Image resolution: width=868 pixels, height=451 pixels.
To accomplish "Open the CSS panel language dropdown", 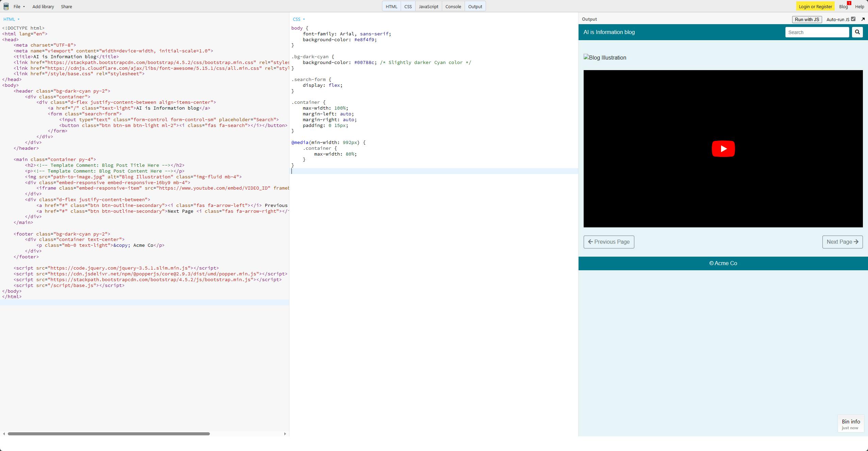I will 299,19.
